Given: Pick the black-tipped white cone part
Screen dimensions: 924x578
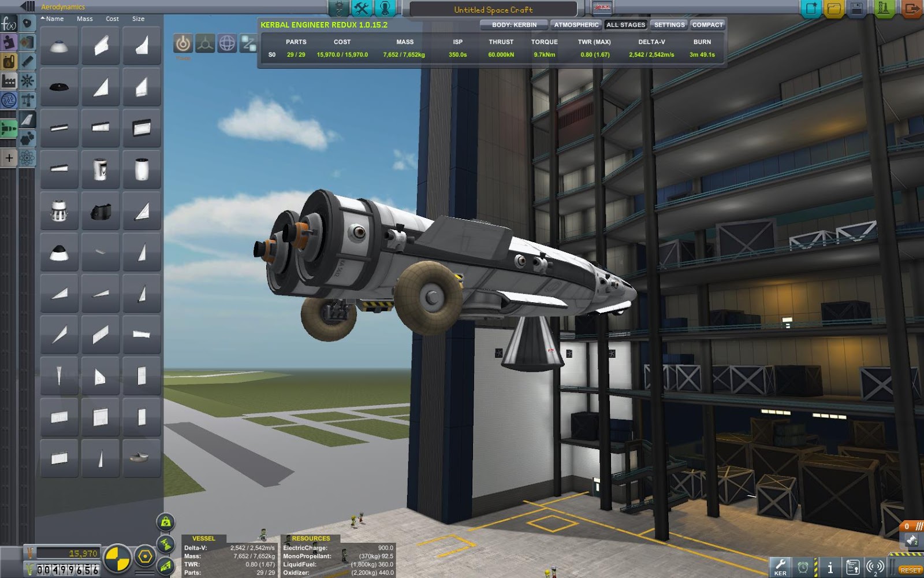Looking at the screenshot, I should tap(59, 252).
